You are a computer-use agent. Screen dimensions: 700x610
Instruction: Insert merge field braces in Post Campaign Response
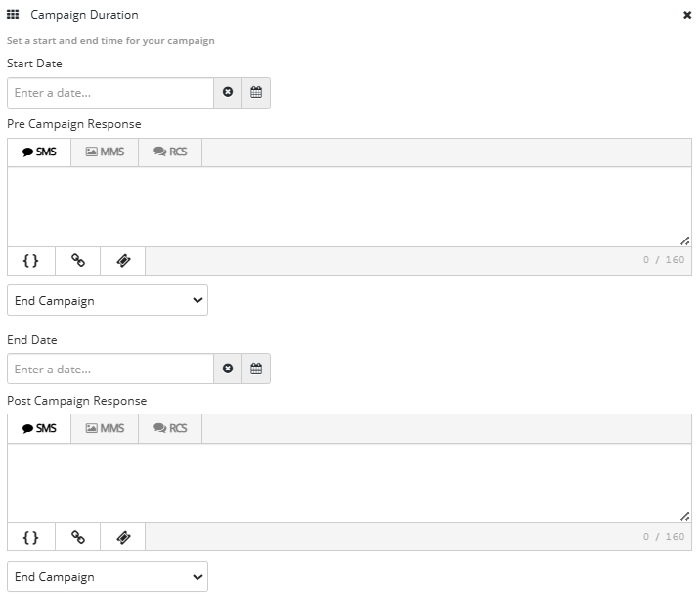(x=31, y=537)
